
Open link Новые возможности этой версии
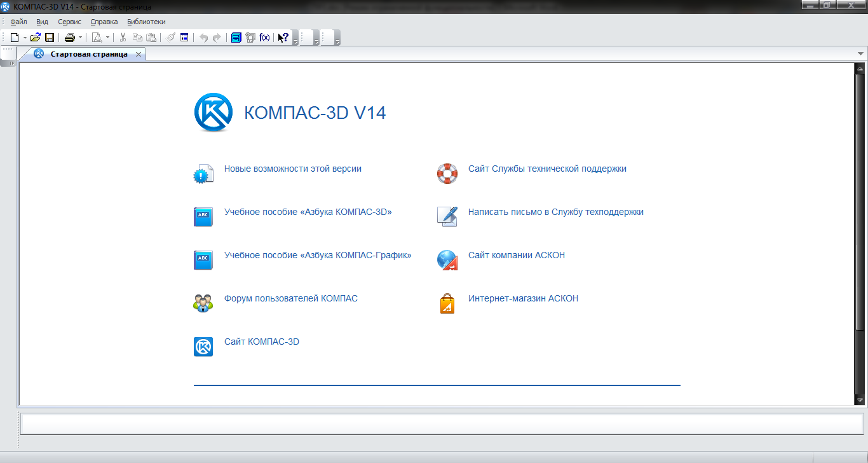293,169
